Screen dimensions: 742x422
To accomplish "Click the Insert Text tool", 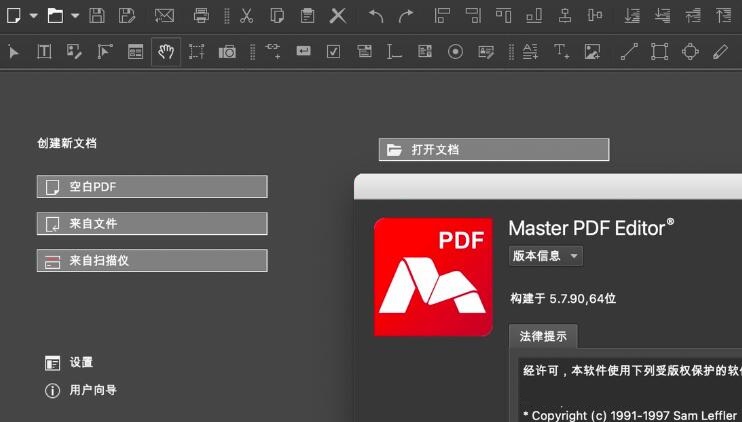I will click(562, 51).
